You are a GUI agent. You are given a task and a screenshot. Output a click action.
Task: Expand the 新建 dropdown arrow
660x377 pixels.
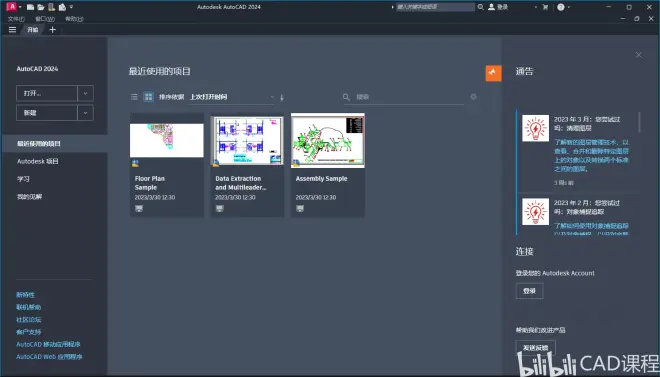click(x=85, y=113)
